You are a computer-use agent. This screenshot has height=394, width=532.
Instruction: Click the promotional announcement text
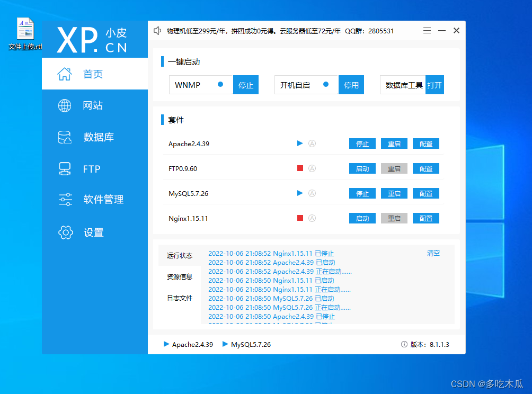(x=280, y=31)
